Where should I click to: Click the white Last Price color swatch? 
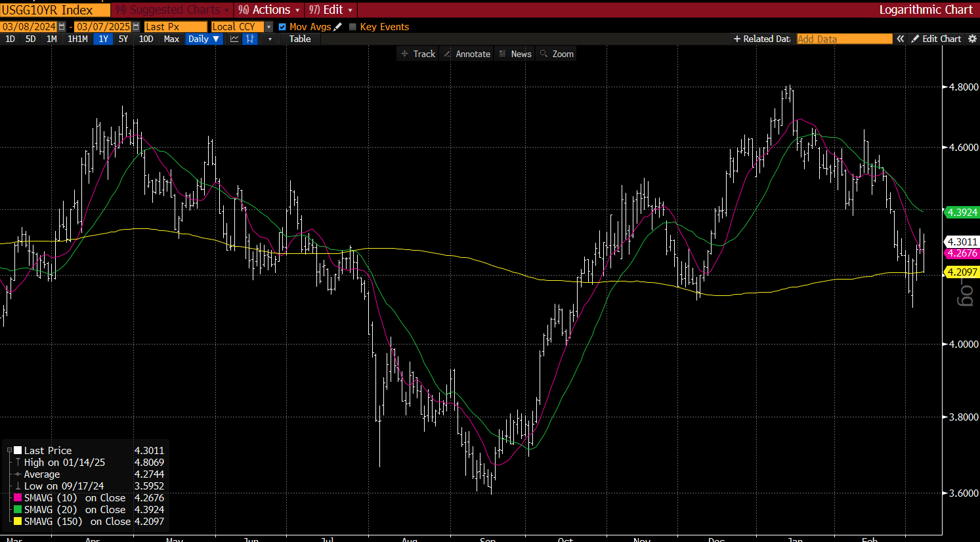pos(18,451)
